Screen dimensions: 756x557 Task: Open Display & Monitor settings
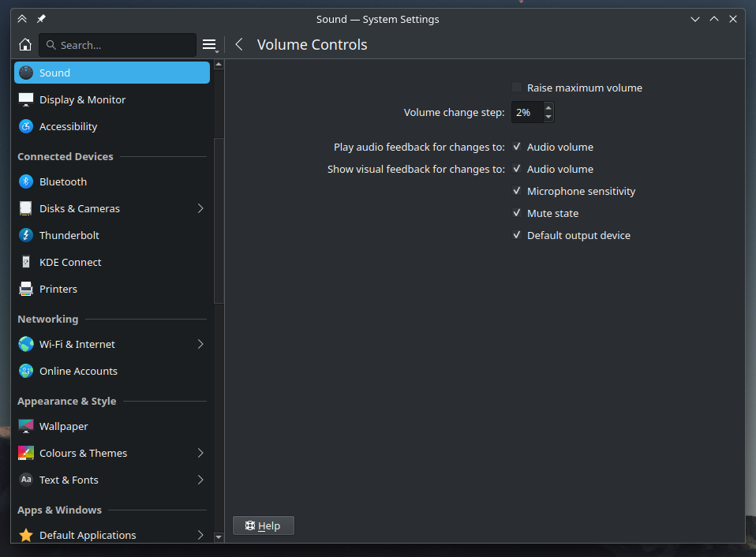click(82, 99)
